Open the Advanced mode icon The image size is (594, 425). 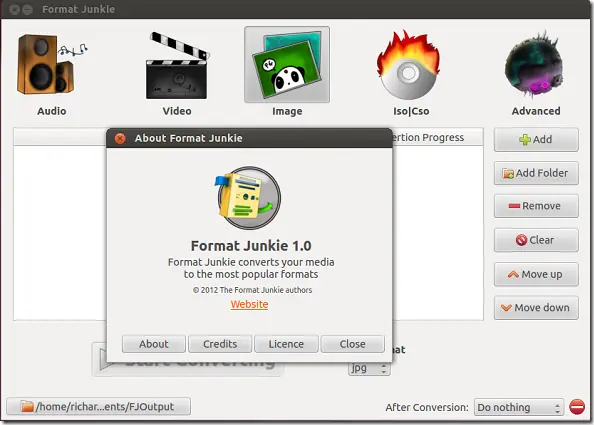[x=534, y=64]
